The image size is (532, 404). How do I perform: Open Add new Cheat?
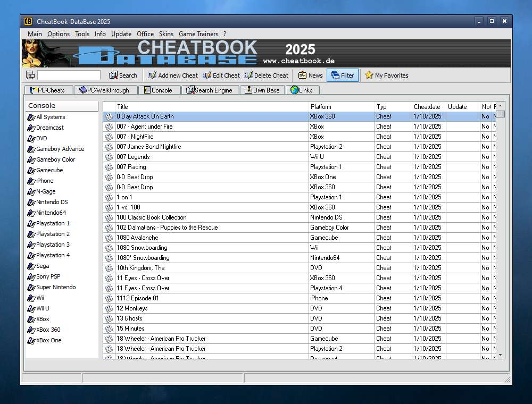[173, 75]
